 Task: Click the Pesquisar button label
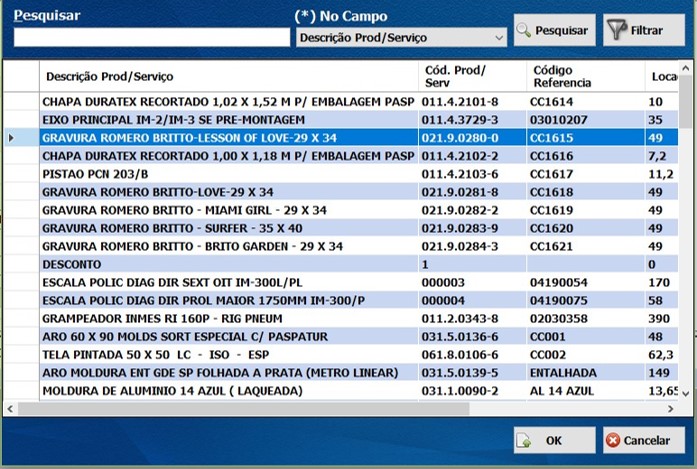pyautogui.click(x=561, y=30)
